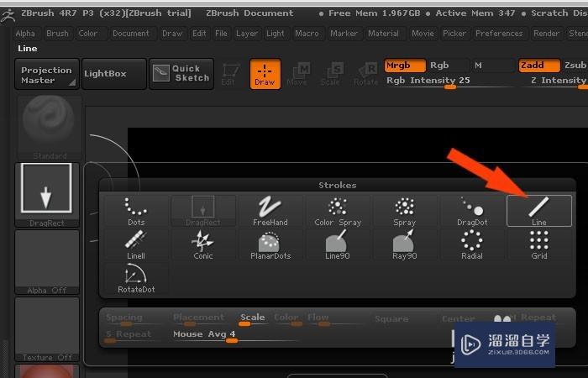Open the Macro menu
The height and width of the screenshot is (378, 588).
(x=307, y=34)
